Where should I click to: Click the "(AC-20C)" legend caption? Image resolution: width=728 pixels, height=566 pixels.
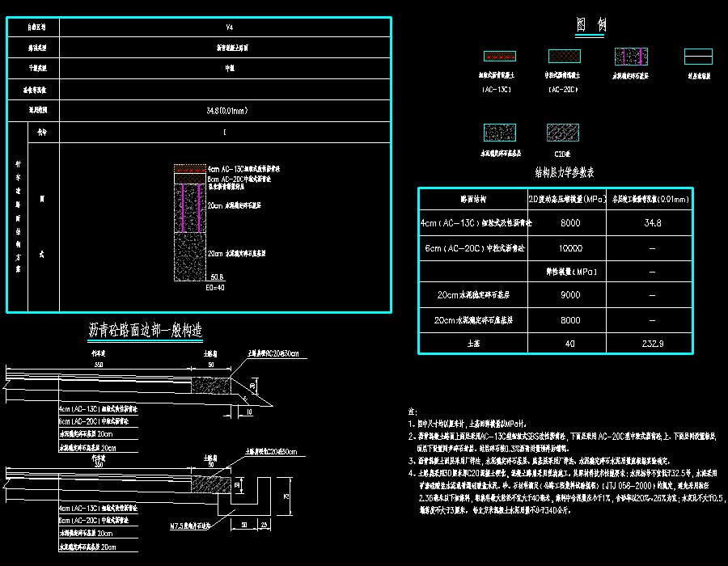coord(563,90)
